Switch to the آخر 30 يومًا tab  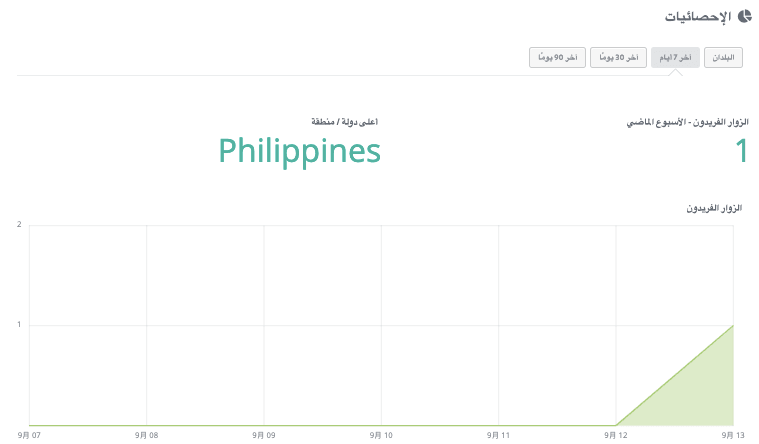click(618, 58)
